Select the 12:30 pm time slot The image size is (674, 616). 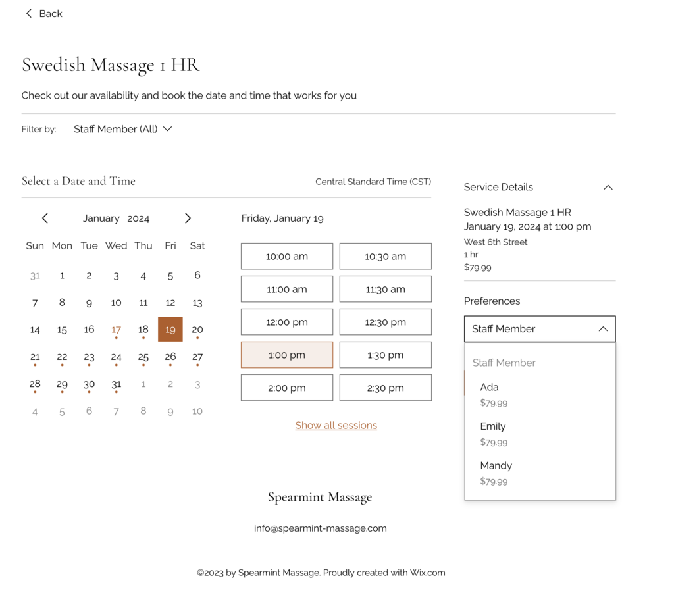point(386,322)
